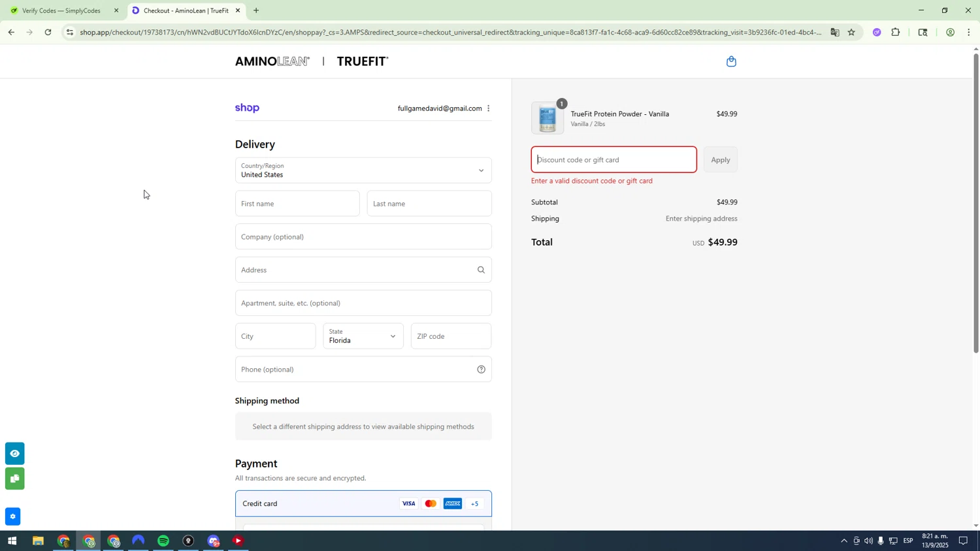
Task: Click the green copy icon in left sidebar
Action: point(14,479)
